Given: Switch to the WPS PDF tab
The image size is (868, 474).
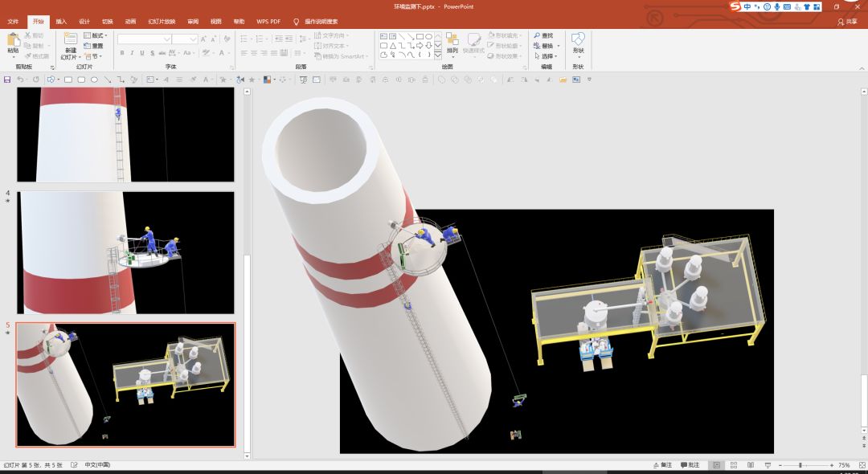Looking at the screenshot, I should click(x=268, y=22).
